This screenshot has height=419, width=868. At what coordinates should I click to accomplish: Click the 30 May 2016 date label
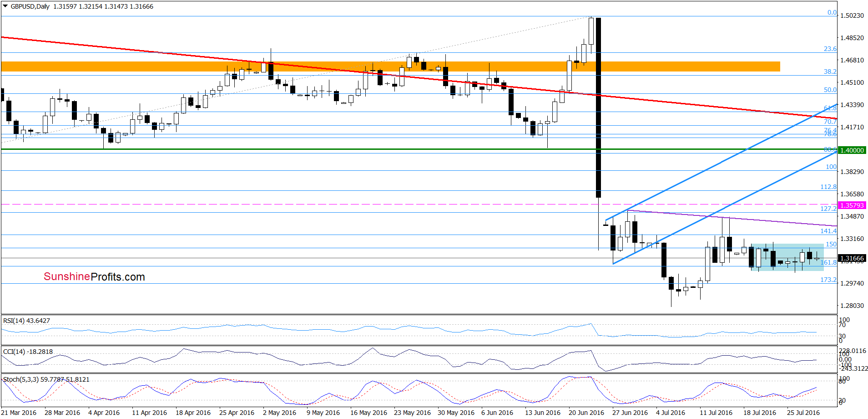tap(456, 413)
